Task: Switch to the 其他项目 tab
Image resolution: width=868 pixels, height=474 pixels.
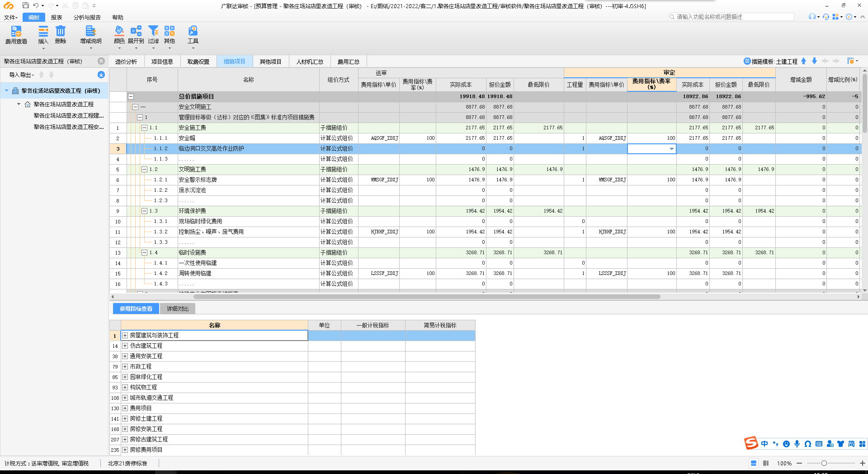Action: coord(270,62)
